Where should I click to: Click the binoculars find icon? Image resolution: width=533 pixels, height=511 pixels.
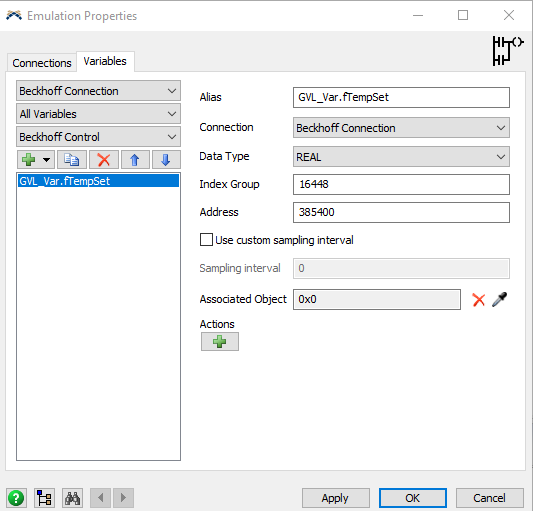[x=72, y=498]
